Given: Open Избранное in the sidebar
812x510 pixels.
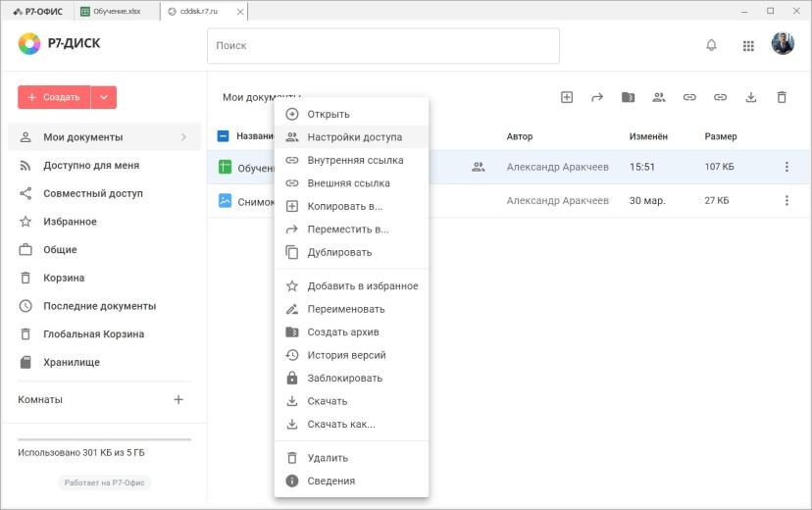Looking at the screenshot, I should click(x=104, y=222).
